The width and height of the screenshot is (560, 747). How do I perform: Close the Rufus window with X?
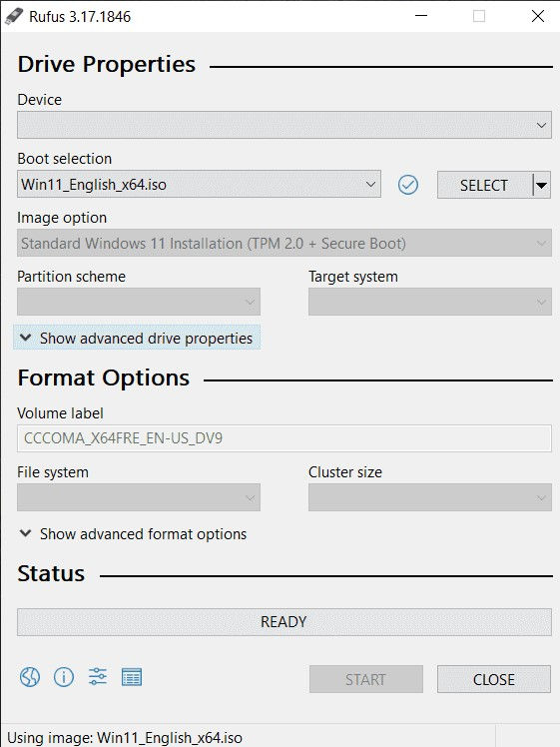coord(538,16)
